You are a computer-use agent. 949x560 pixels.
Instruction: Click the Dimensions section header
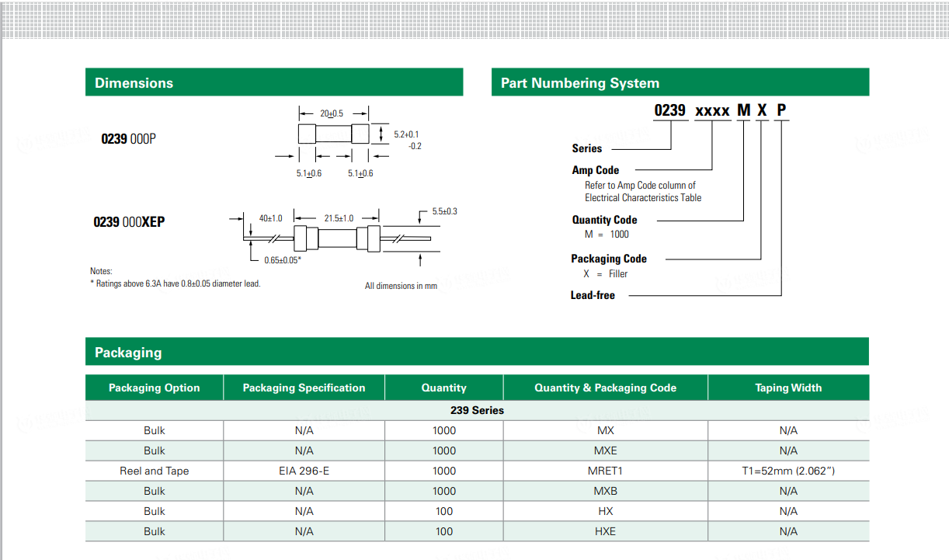134,83
